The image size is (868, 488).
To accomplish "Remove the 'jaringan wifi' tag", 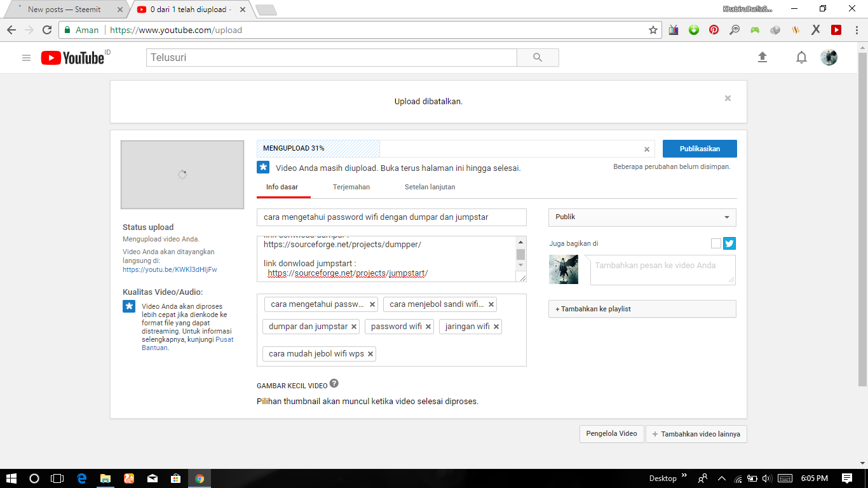I will pos(496,327).
